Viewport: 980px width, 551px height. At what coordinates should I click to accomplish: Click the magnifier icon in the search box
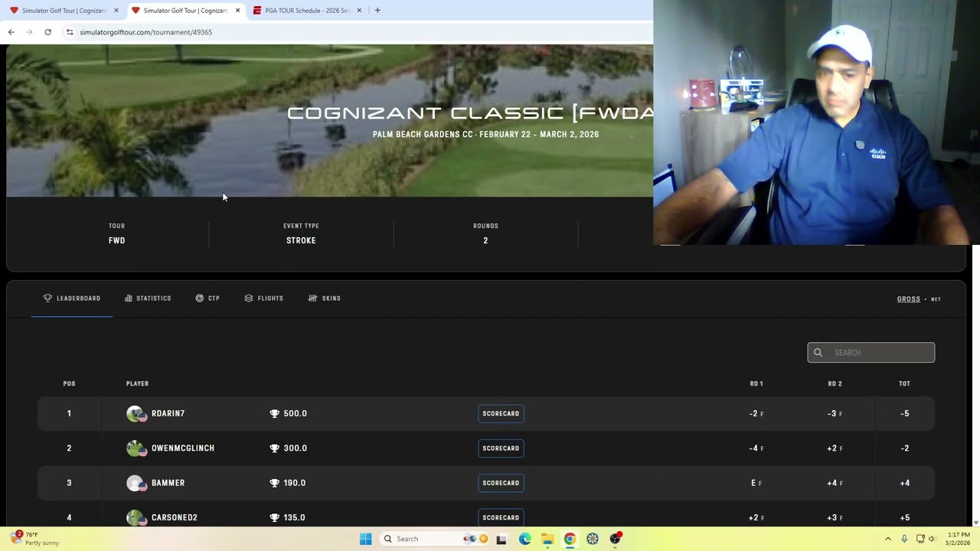click(818, 353)
